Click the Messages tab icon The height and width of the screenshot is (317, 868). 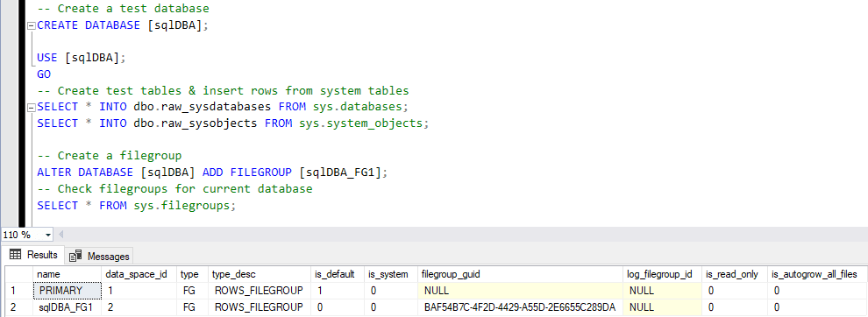click(x=75, y=257)
